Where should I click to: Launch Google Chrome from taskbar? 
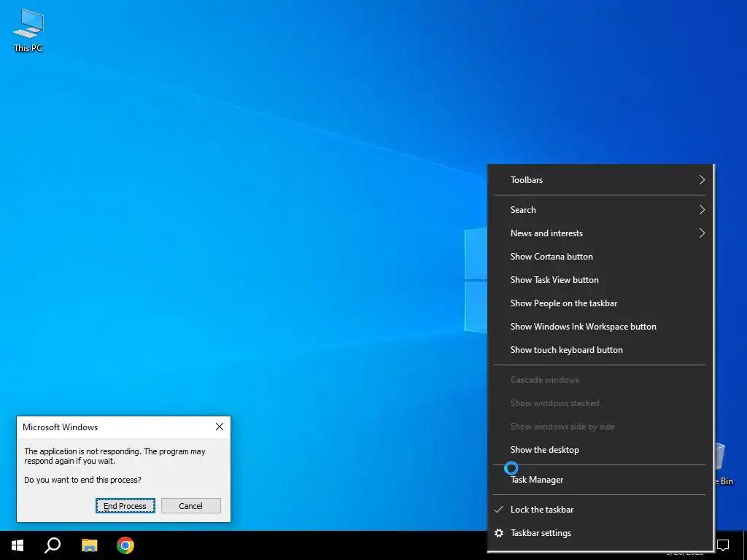tap(125, 545)
